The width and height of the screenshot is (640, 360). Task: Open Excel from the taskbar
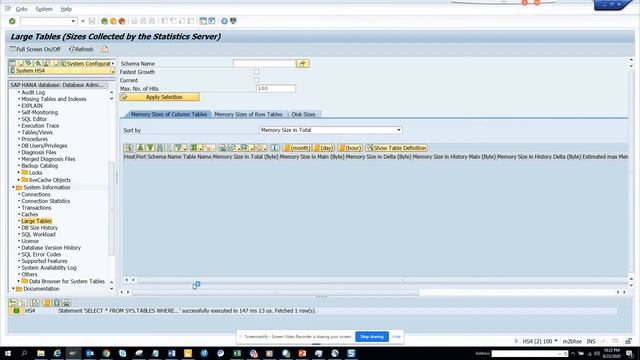237,353
